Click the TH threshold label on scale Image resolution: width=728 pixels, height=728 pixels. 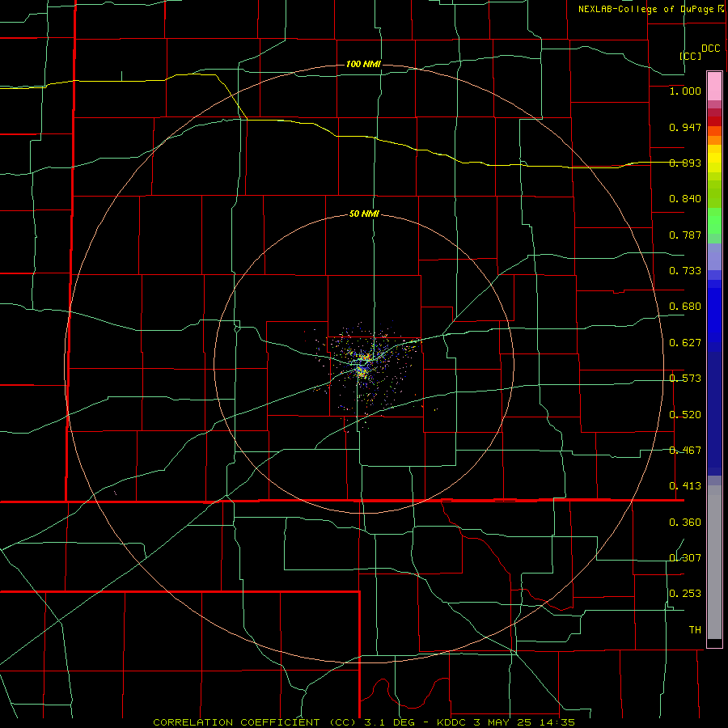pos(695,630)
